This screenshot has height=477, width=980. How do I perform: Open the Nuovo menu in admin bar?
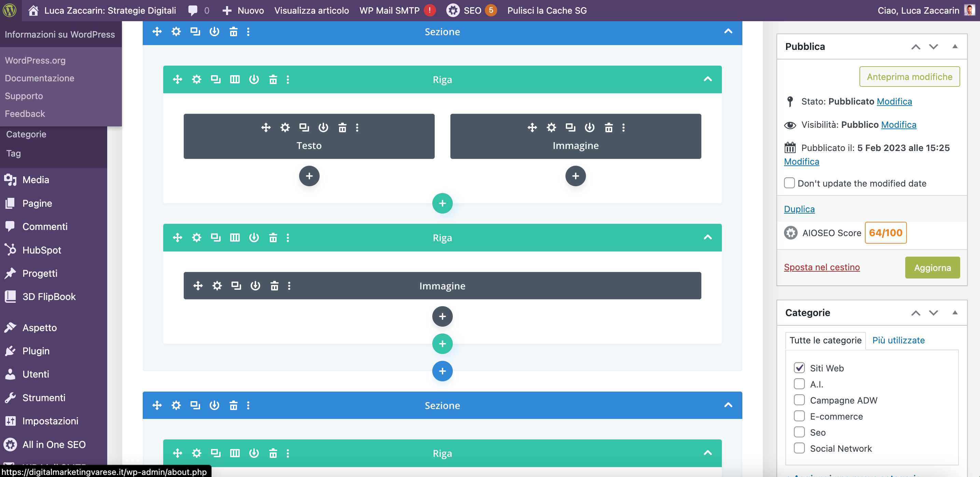pyautogui.click(x=242, y=10)
